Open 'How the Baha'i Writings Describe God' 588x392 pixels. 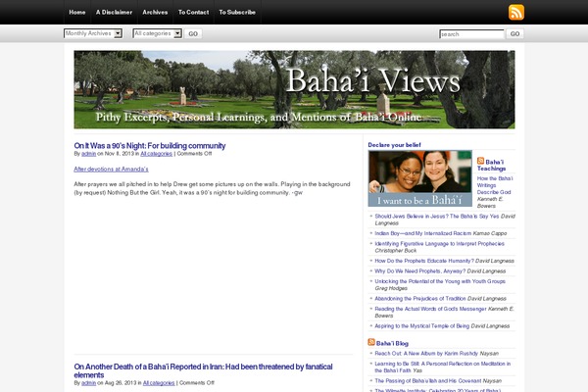coord(495,185)
